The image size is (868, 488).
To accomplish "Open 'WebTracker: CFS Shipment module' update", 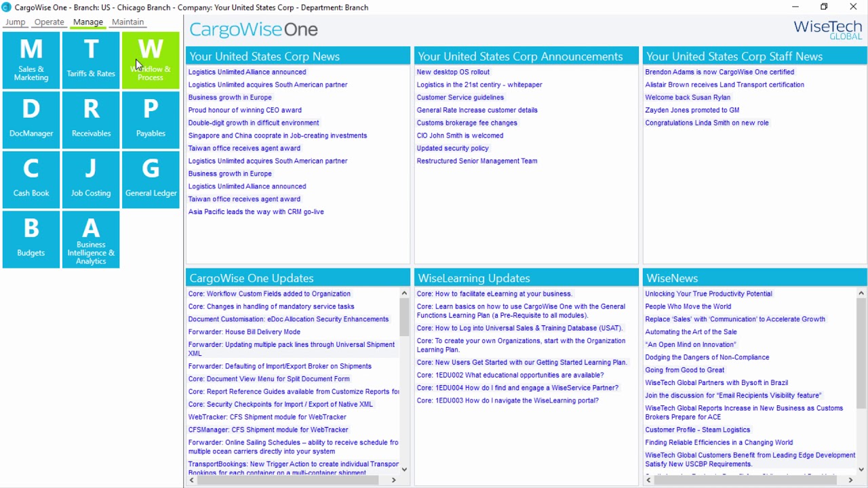I will pos(267,417).
